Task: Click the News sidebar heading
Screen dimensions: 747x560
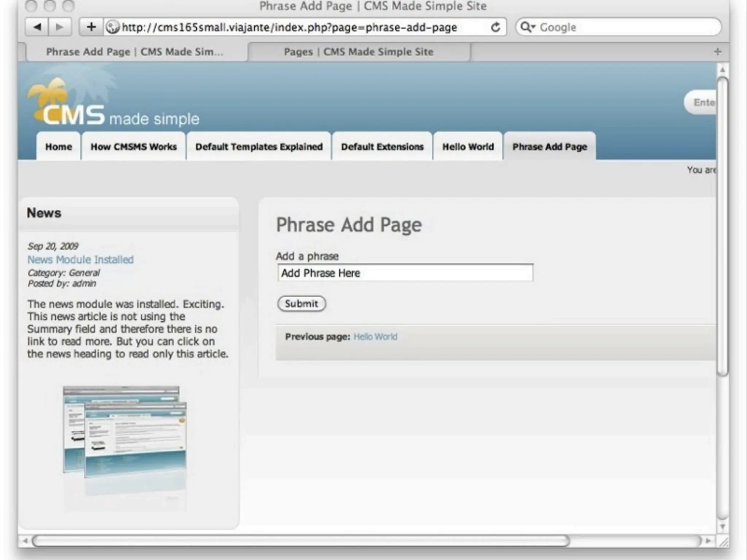Action: coord(44,213)
